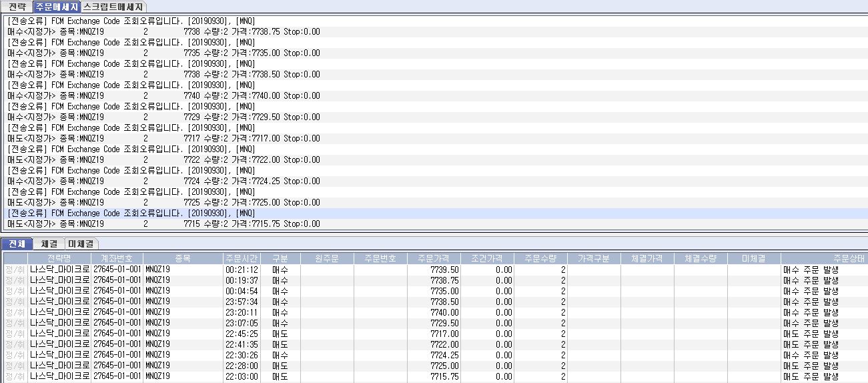
Task: Click the 체결수량 column header
Action: (x=701, y=258)
